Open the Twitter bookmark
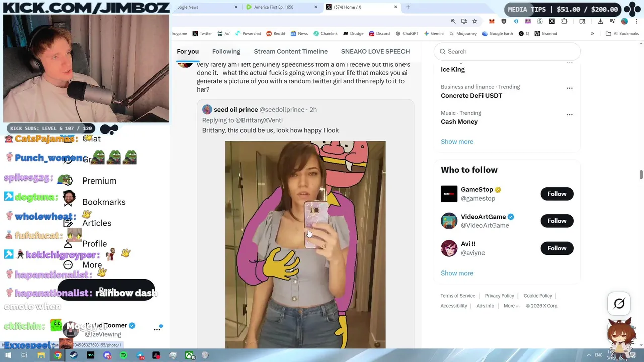 [x=202, y=34]
